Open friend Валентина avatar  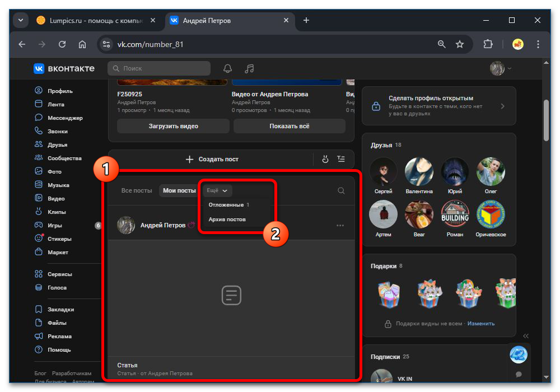(x=419, y=171)
